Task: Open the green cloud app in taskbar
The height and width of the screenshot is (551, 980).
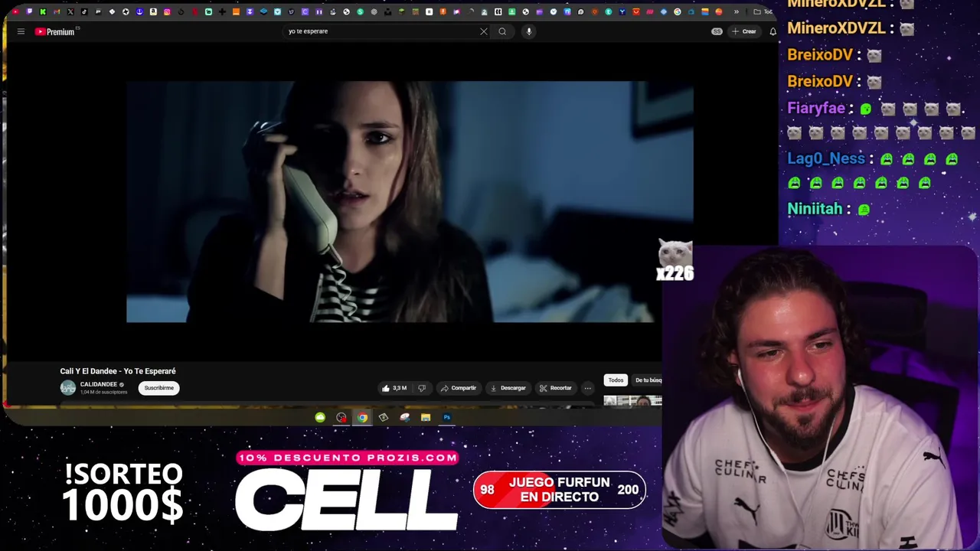Action: click(320, 417)
